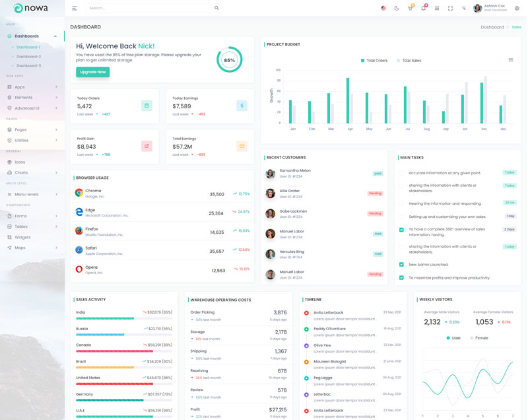Viewport: 528px width, 420px height.
Task: Open the apps grid icon in header
Action: coord(437,8)
